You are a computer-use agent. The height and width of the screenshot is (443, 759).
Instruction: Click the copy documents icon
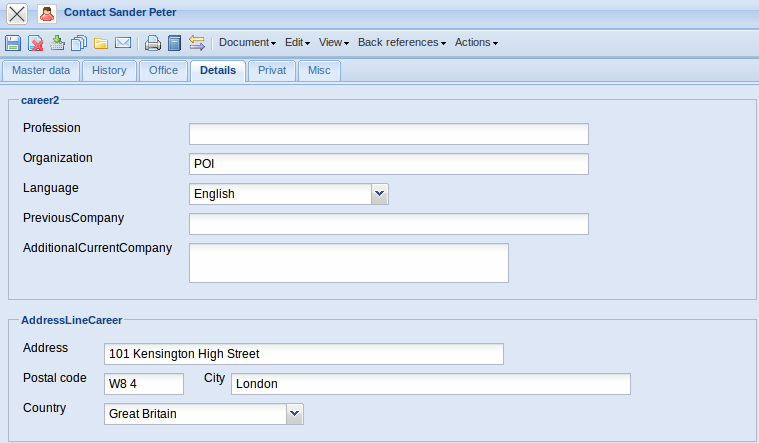(79, 43)
